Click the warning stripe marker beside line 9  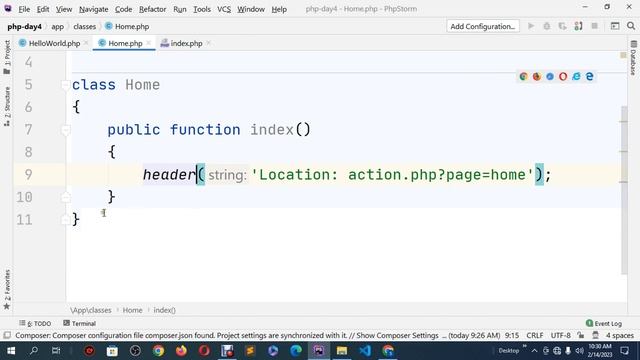(623, 182)
